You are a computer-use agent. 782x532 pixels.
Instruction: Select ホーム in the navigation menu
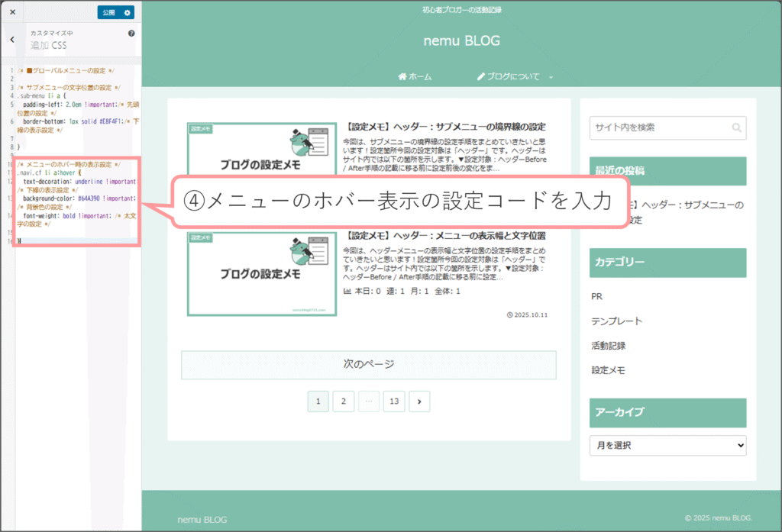420,76
